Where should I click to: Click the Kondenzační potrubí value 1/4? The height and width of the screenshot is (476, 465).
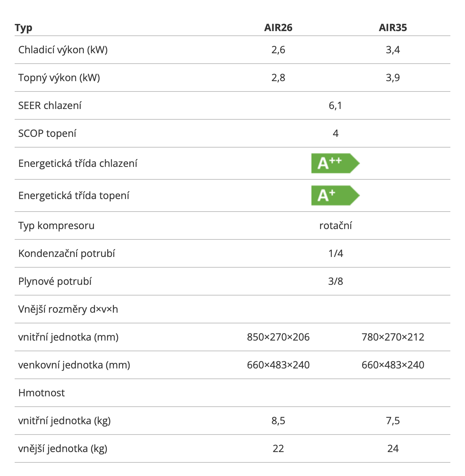pyautogui.click(x=335, y=253)
